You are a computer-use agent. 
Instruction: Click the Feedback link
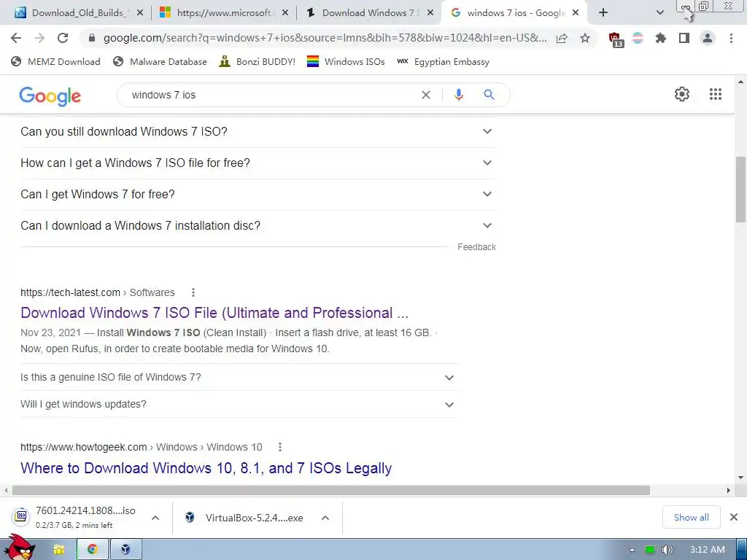477,247
